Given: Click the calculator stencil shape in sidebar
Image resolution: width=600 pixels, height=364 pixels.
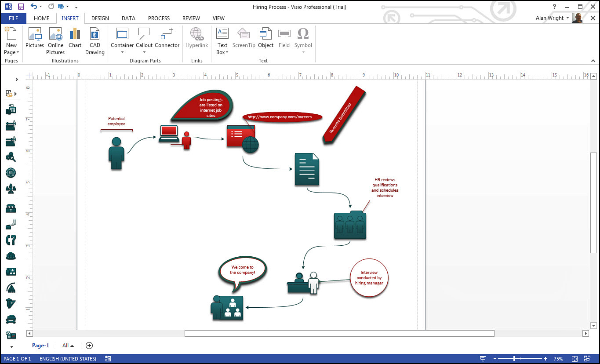Looking at the screenshot, I should 11,110.
